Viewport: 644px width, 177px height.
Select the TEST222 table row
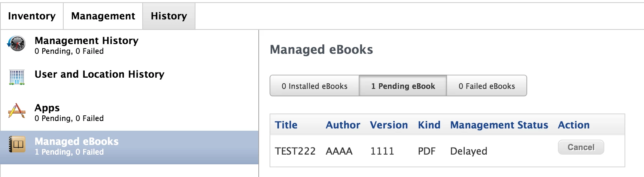coord(447,151)
